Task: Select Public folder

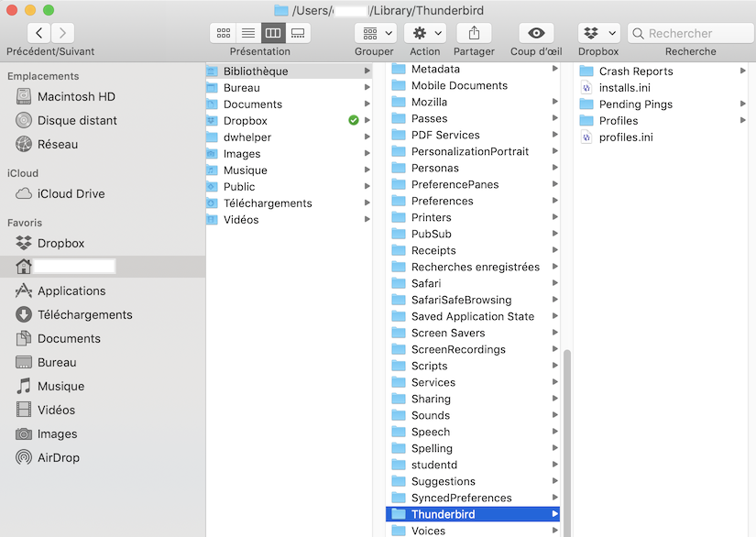Action: (x=289, y=187)
